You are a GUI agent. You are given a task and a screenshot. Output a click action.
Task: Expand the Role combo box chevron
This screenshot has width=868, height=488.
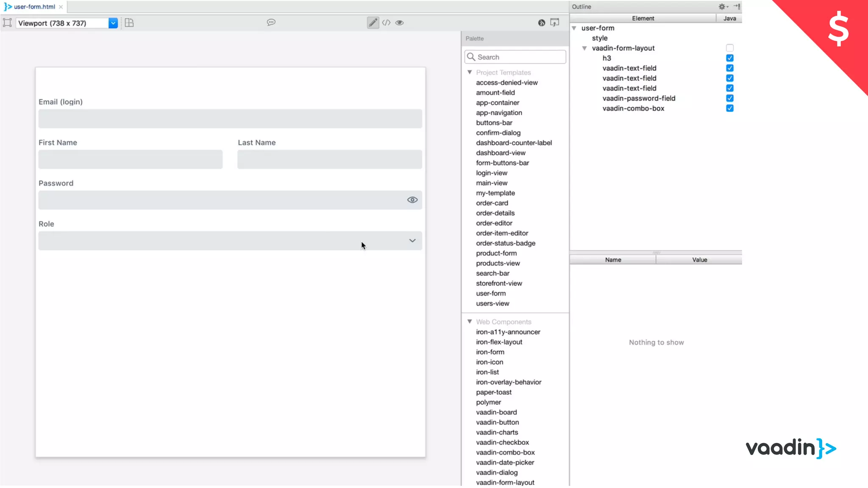(x=412, y=241)
